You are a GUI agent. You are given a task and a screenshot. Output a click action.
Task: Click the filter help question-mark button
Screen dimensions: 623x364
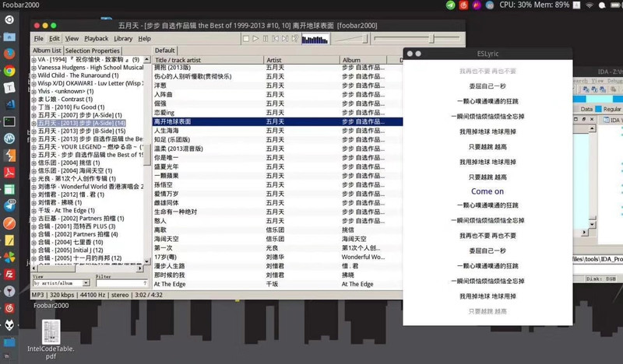[x=145, y=283]
